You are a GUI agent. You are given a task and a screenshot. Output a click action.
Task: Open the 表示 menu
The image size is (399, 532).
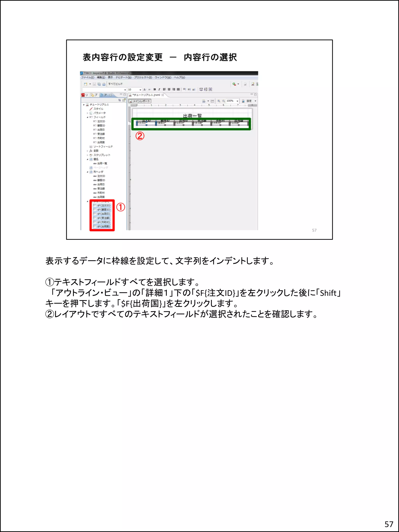(110, 78)
